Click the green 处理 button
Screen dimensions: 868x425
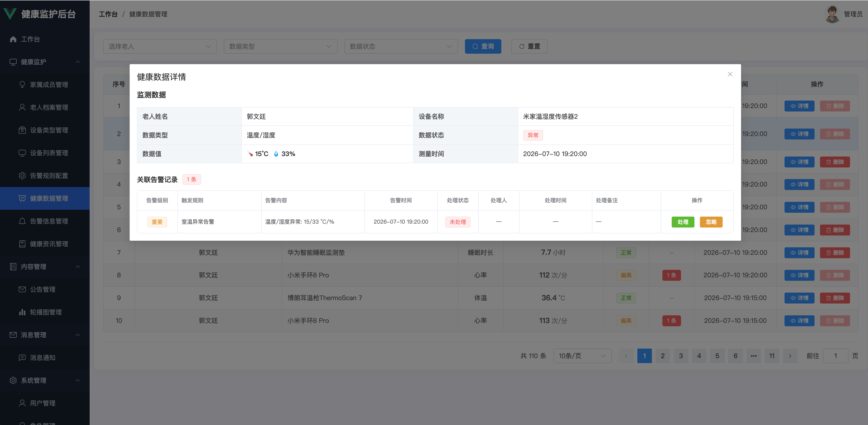(683, 222)
